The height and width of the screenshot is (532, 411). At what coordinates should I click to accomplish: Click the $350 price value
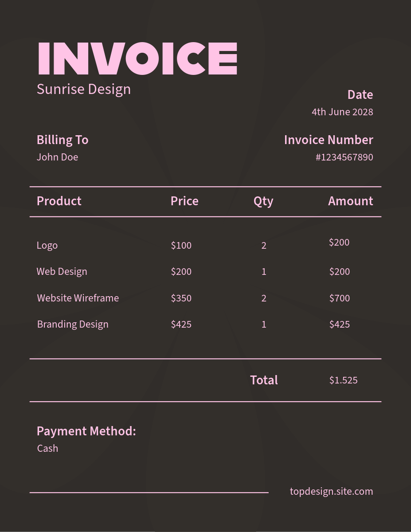(181, 298)
